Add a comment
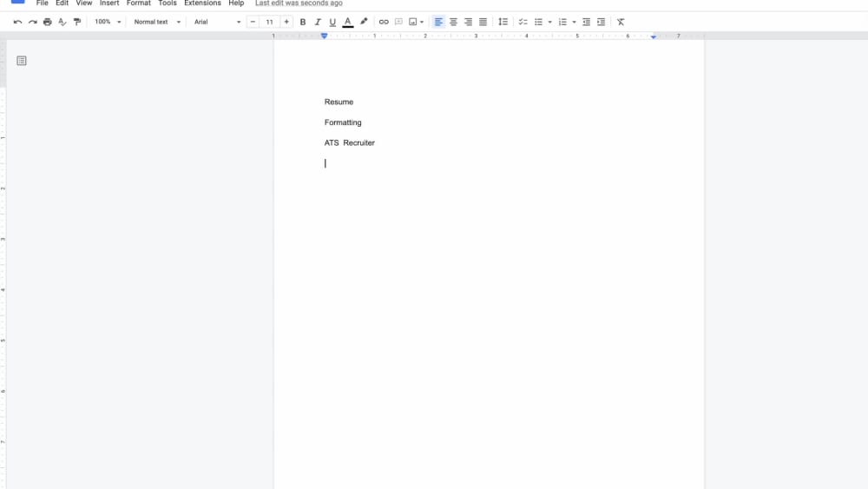Screen dimensions: 868x489 (398, 23)
